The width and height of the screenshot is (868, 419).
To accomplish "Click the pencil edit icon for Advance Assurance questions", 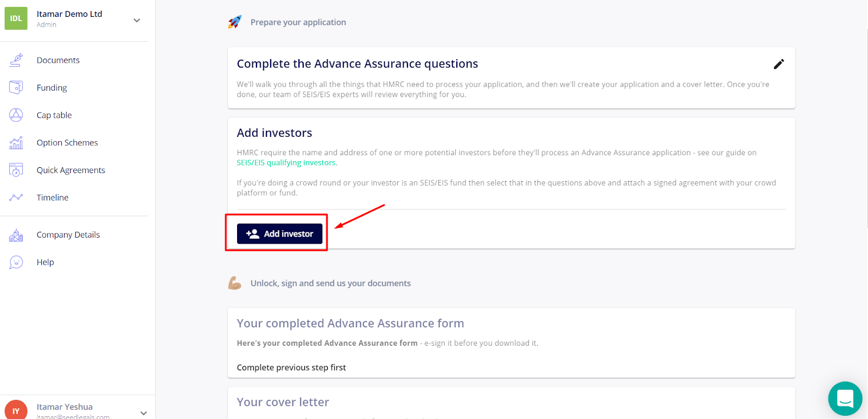I will [778, 64].
